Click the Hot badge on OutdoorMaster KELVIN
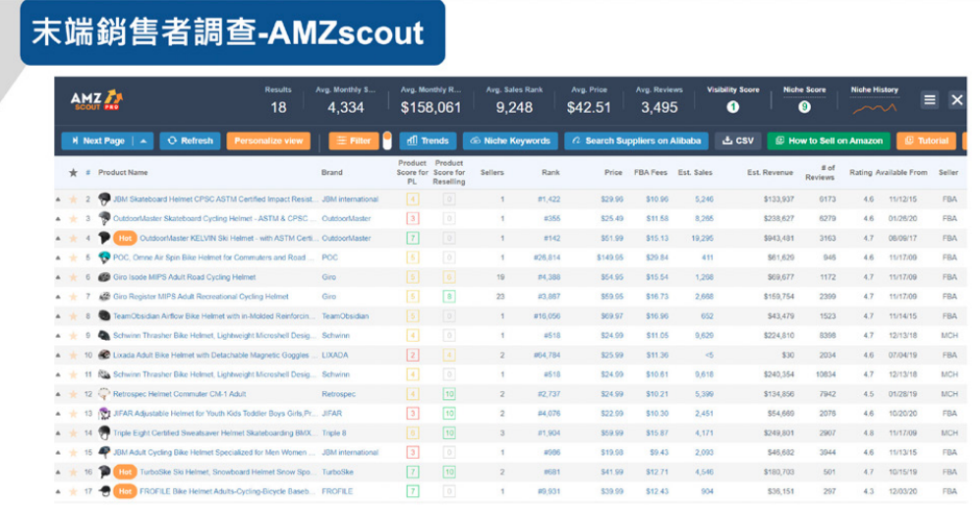The height and width of the screenshot is (511, 980). [125, 238]
